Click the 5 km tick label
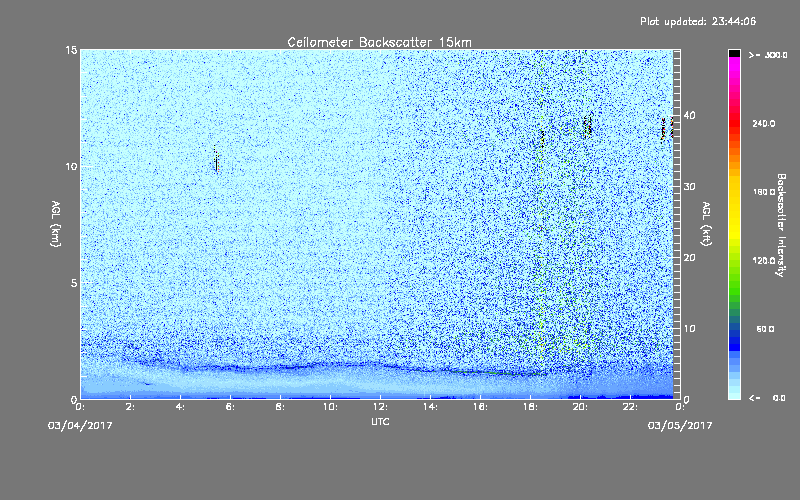Viewport: 800px width, 500px height. click(x=74, y=283)
